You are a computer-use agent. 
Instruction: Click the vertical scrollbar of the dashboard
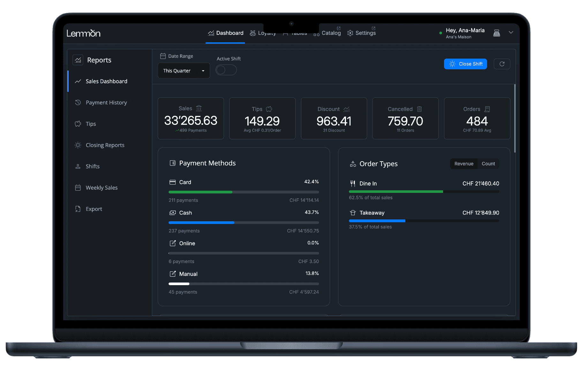tap(515, 118)
